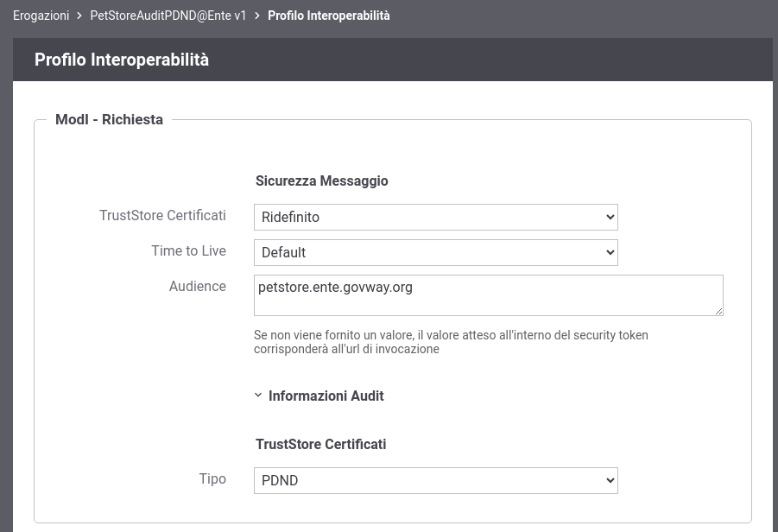
Task: Click the Time to Live field label
Action: 188,251
